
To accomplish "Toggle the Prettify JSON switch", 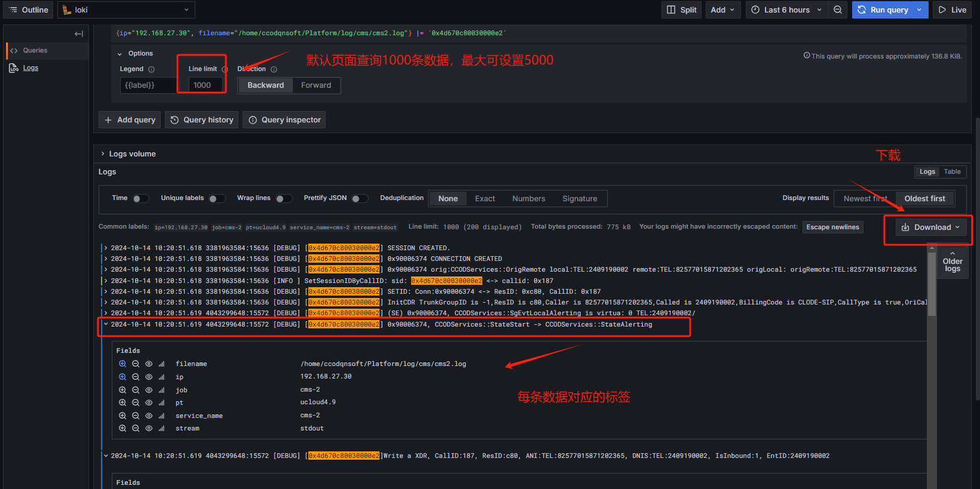I will click(x=360, y=198).
